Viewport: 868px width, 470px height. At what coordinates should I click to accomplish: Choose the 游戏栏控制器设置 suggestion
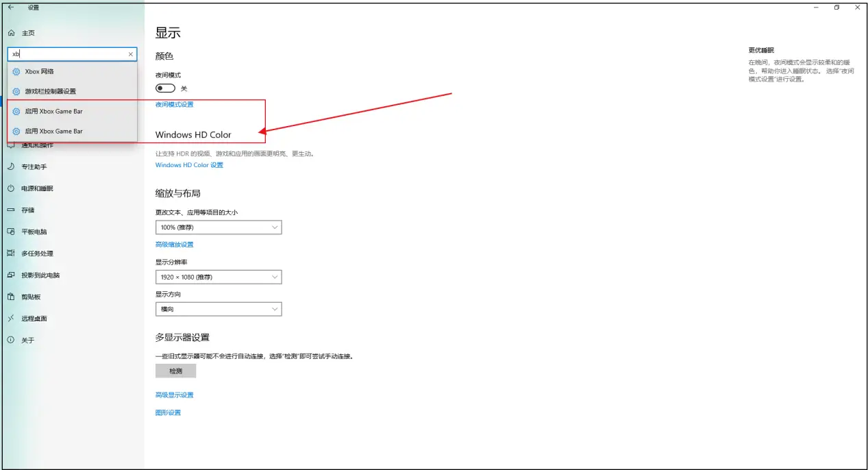(x=72, y=91)
